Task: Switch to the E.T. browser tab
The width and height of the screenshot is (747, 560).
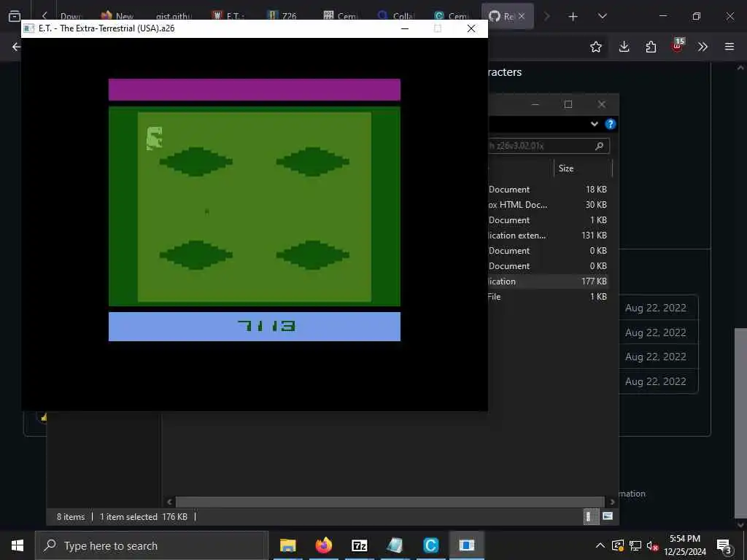Action: coord(228,16)
